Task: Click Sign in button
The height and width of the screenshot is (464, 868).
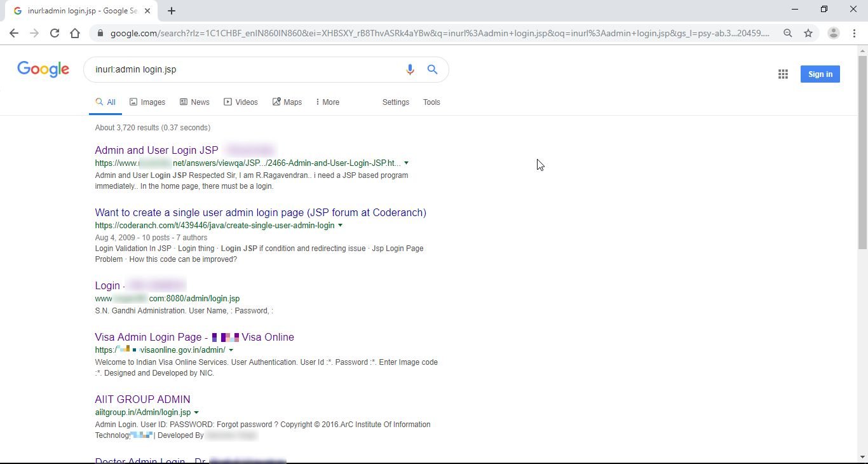Action: click(x=820, y=74)
